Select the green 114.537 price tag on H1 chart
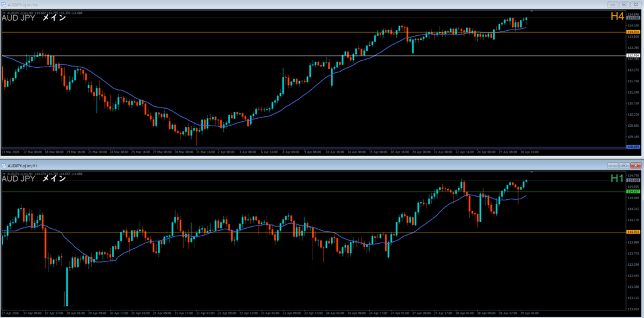This screenshot has width=644, height=318. click(x=633, y=191)
